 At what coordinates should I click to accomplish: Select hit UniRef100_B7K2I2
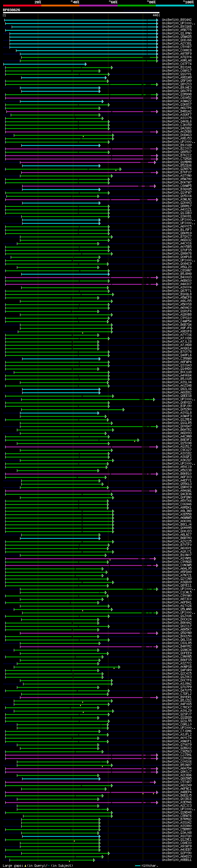pyautogui.click(x=177, y=156)
